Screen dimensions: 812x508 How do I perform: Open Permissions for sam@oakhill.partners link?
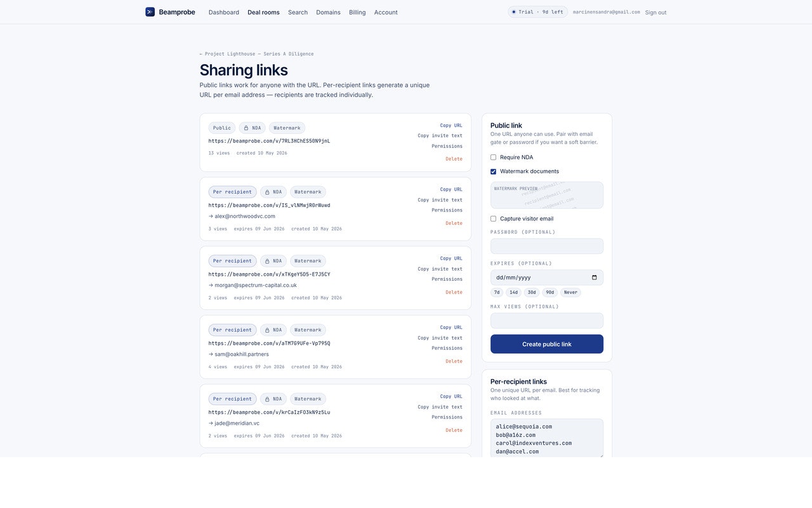[x=447, y=348]
